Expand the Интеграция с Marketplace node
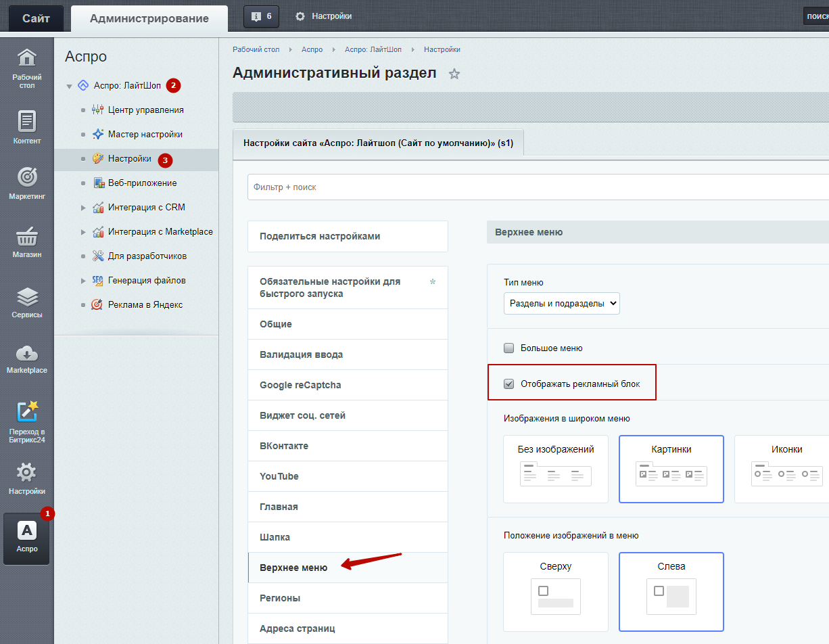 point(83,231)
